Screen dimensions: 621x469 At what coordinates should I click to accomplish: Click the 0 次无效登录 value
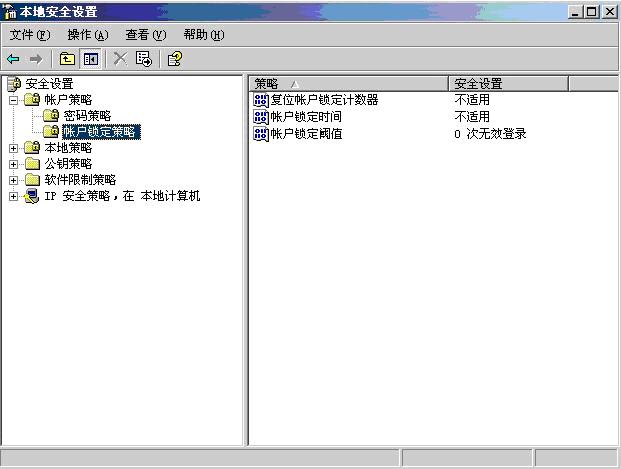coord(490,134)
